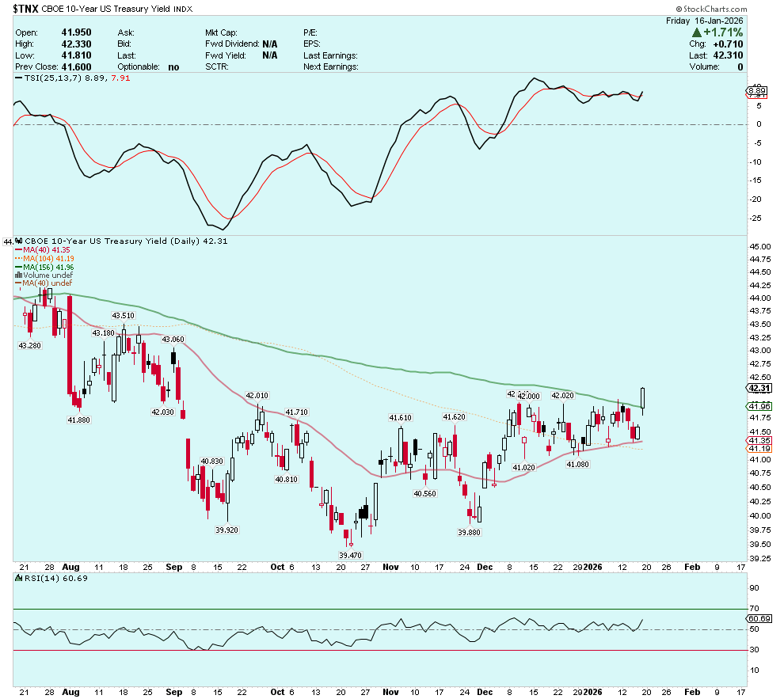Select the Prev Close value 41.600
Viewport: 784px width, 699px height.
76,67
